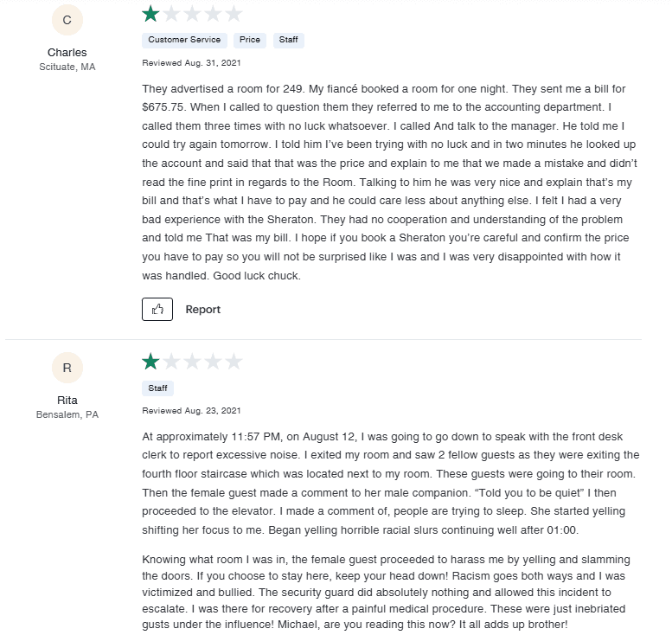Click the Price tag on Charles's review
The height and width of the screenshot is (635, 672).
pos(250,40)
